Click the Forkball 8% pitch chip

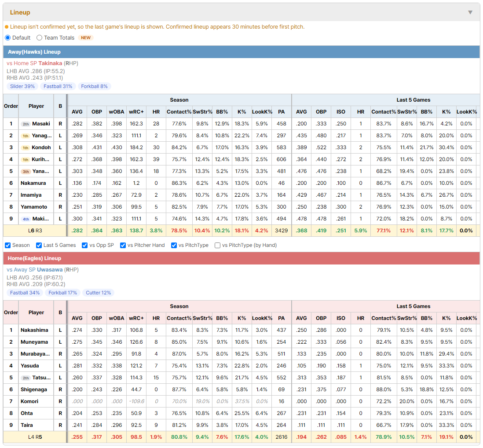94,86
